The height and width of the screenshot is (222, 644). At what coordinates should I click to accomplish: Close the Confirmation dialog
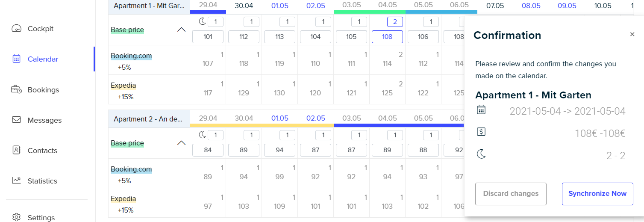[632, 35]
